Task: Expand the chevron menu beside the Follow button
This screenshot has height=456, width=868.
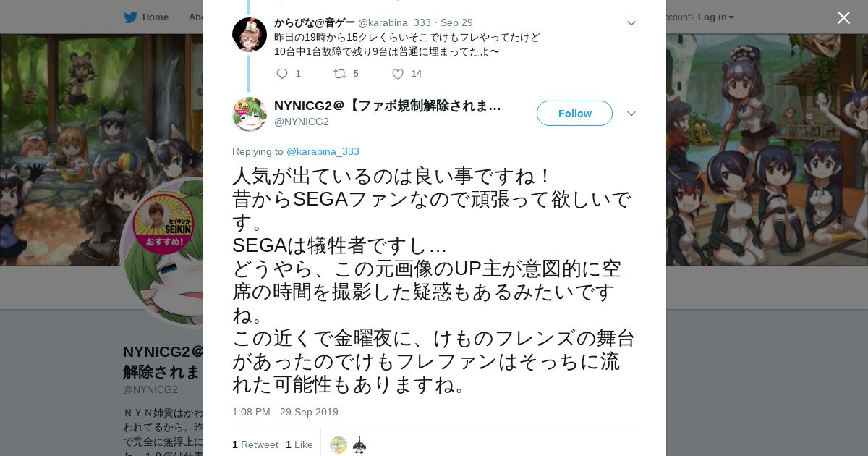Action: click(x=631, y=114)
